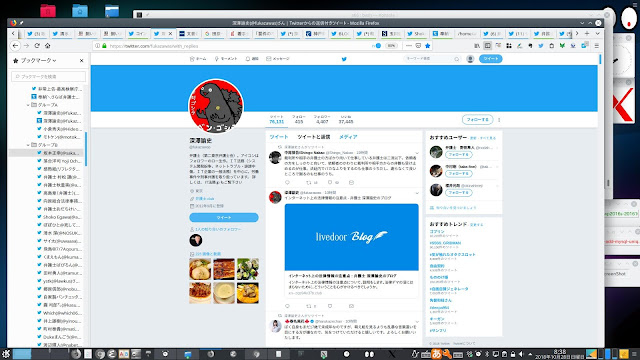Open Home in Twitter navigation bar
This screenshot has width=640, height=360.
(x=198, y=59)
